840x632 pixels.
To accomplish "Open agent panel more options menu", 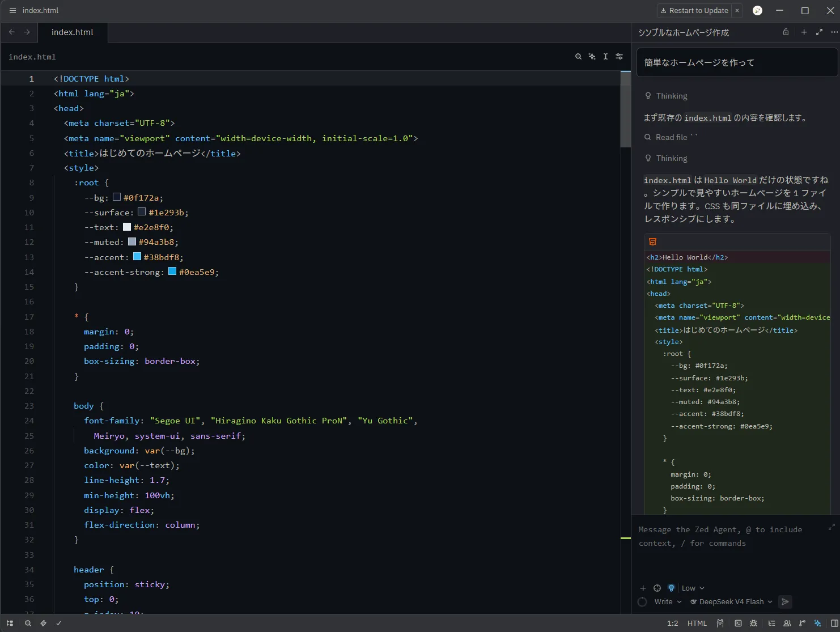I will (x=834, y=32).
